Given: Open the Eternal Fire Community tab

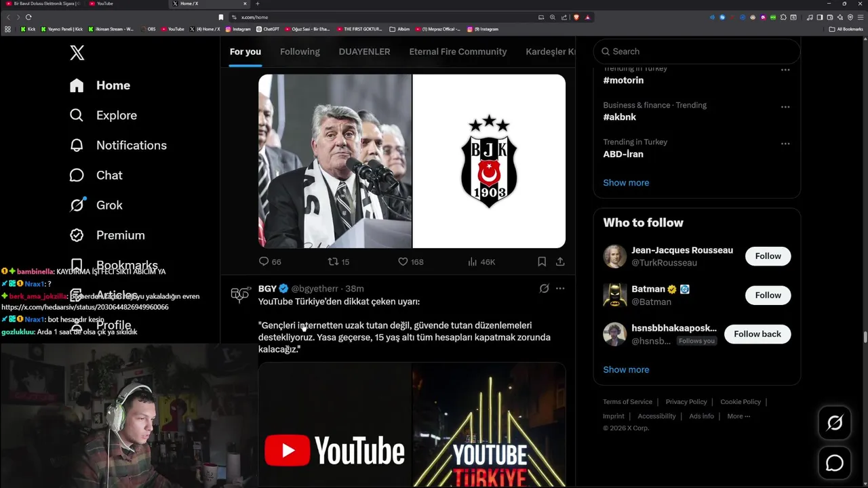Looking at the screenshot, I should pyautogui.click(x=458, y=52).
